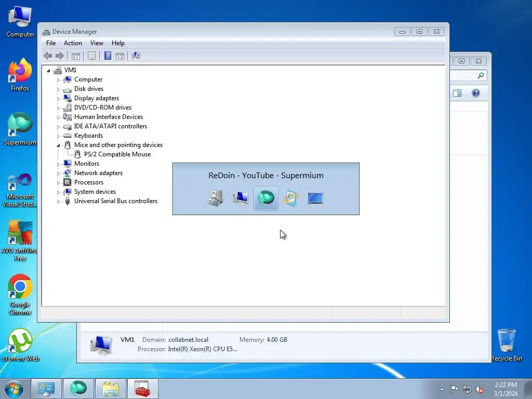Click the Control Panel taskbar button

(x=46, y=389)
